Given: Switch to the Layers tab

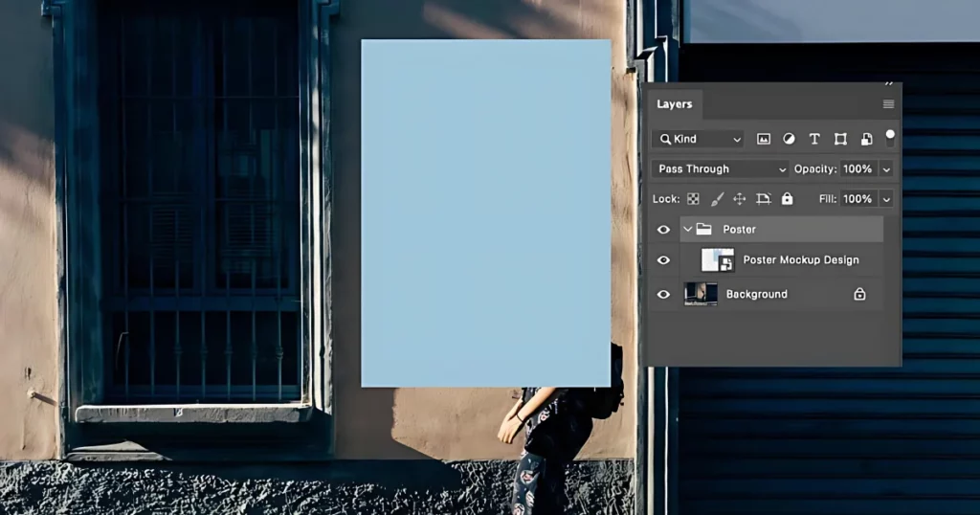Looking at the screenshot, I should point(674,104).
